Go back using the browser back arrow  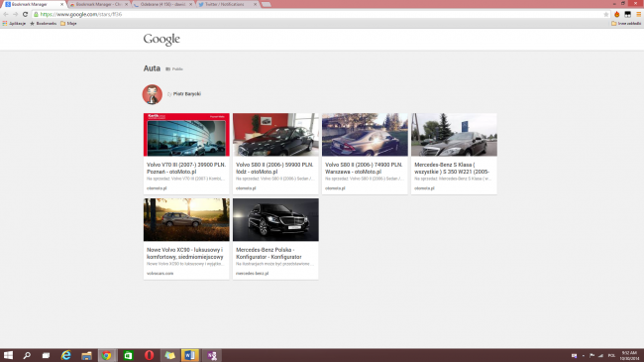(6, 14)
